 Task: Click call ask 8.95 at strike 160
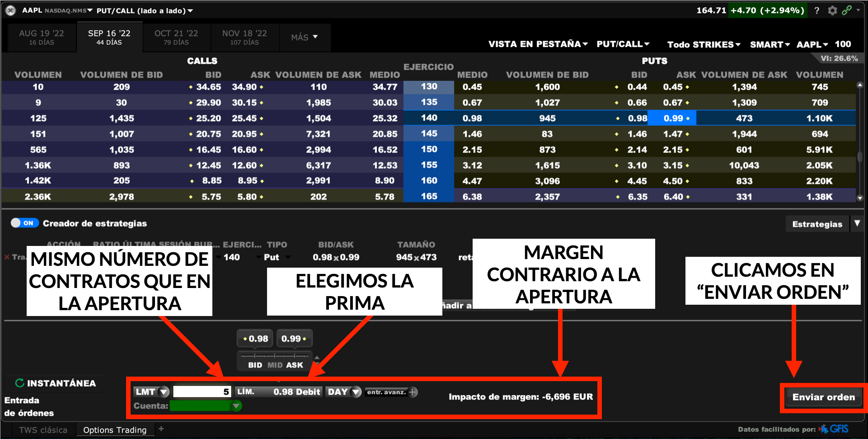coord(248,180)
